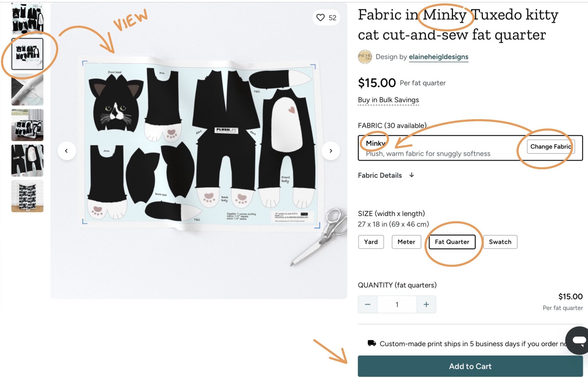The width and height of the screenshot is (588, 382).
Task: Go to previous product image arrow
Action: tap(66, 151)
